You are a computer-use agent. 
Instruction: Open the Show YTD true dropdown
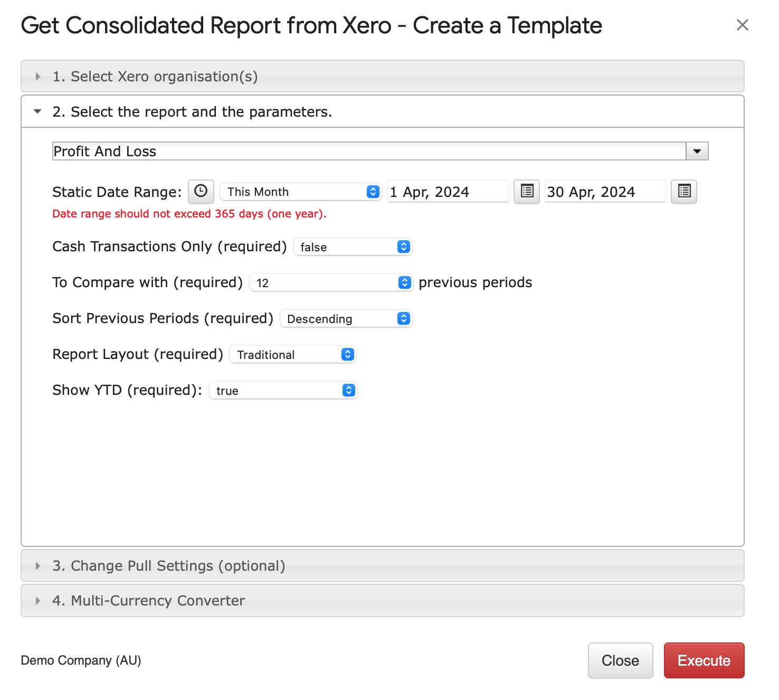tap(283, 390)
